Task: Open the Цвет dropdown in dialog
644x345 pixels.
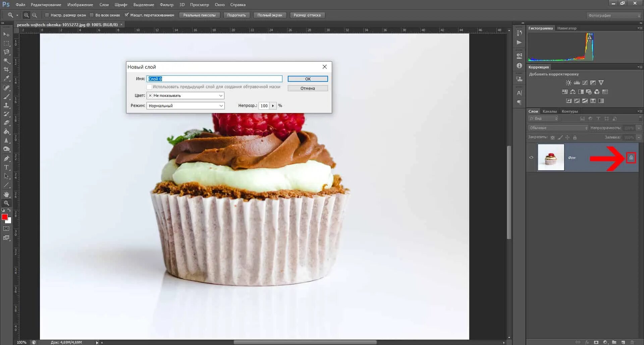Action: click(185, 96)
